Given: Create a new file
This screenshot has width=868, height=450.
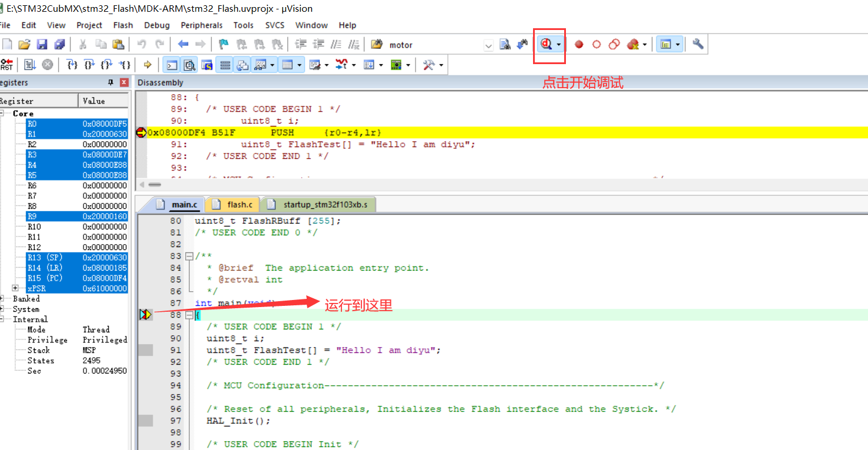Looking at the screenshot, I should tap(7, 44).
